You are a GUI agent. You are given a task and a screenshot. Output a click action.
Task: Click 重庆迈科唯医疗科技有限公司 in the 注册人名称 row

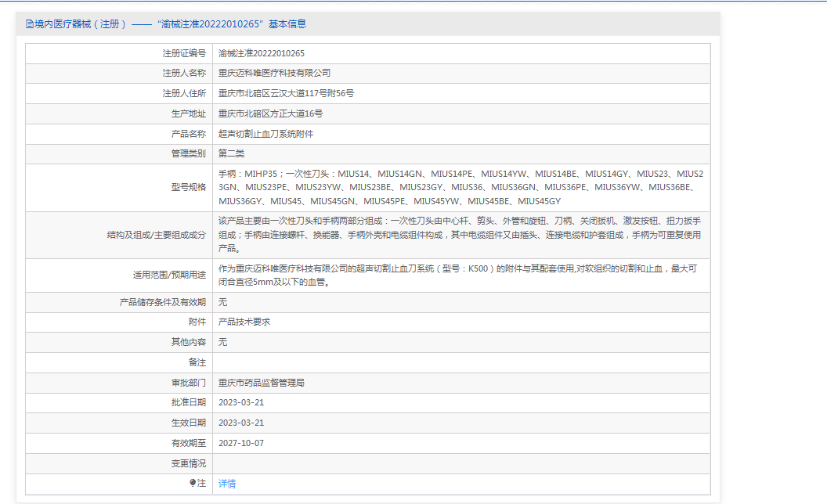275,74
